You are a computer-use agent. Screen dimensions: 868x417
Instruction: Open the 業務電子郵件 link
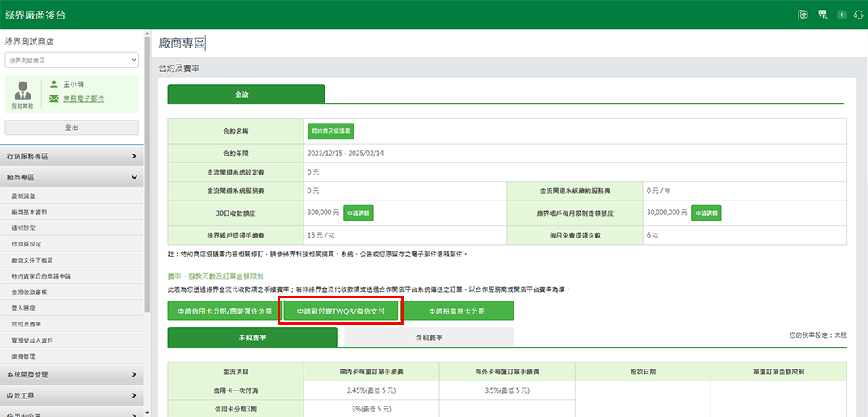84,99
